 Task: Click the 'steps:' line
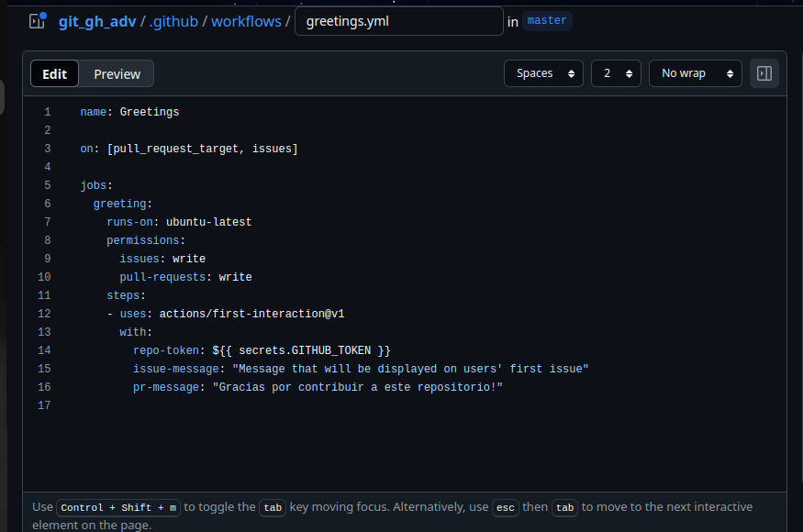(x=126, y=295)
